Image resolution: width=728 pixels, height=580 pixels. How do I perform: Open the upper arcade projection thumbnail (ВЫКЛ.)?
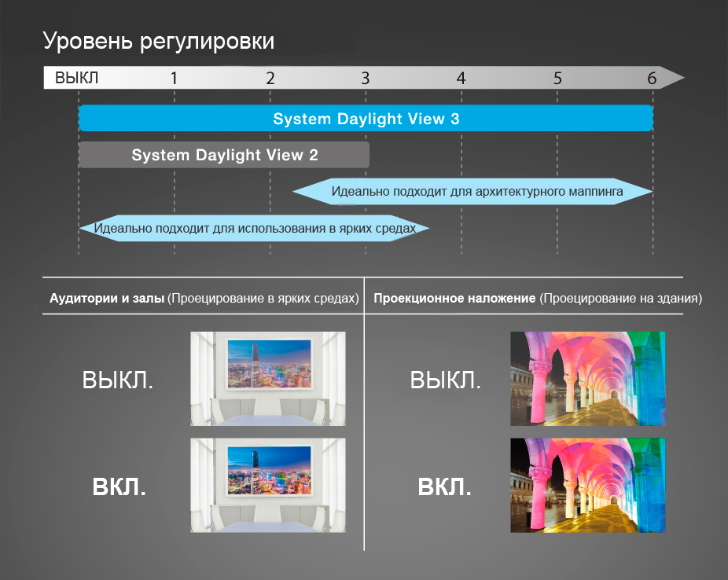[588, 379]
